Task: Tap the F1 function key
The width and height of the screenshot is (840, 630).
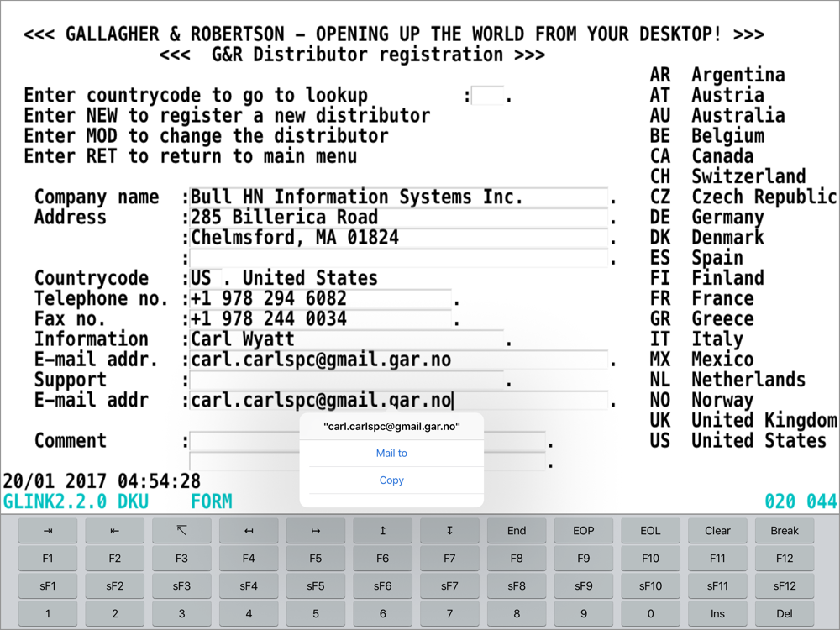Action: pos(48,559)
